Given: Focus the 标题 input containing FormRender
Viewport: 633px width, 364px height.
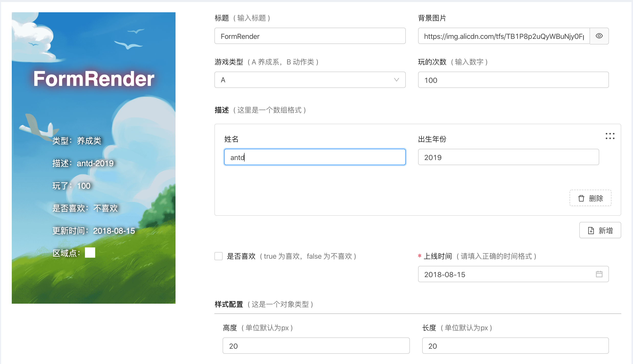Looking at the screenshot, I should click(x=310, y=36).
